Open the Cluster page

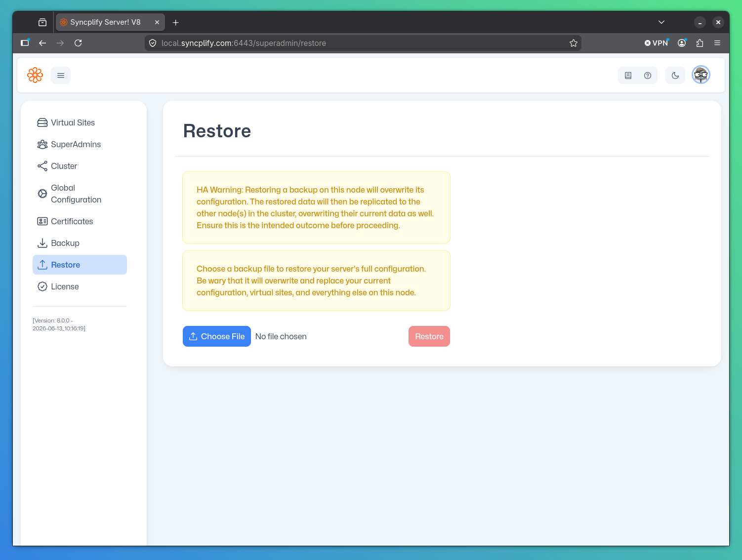(80, 166)
